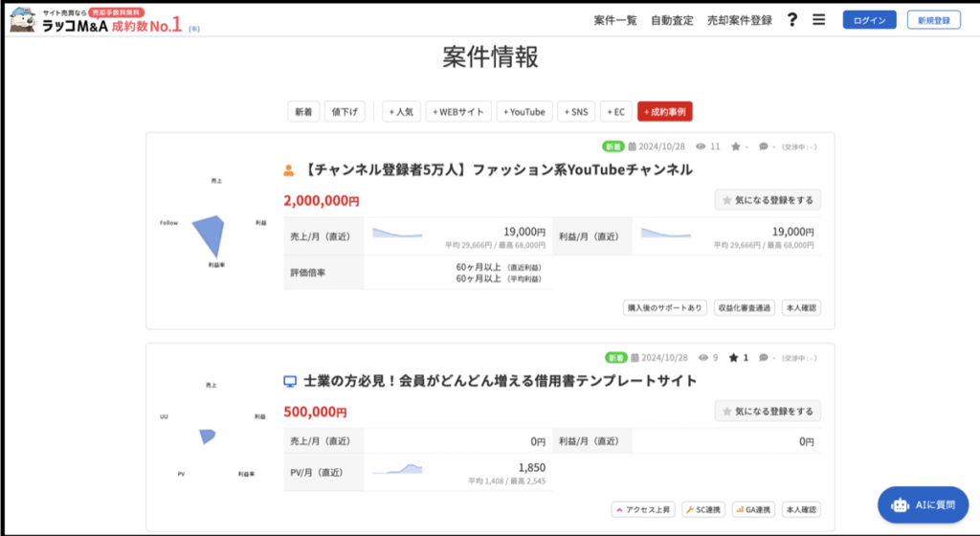Expand the + 人気 filter

[x=401, y=112]
